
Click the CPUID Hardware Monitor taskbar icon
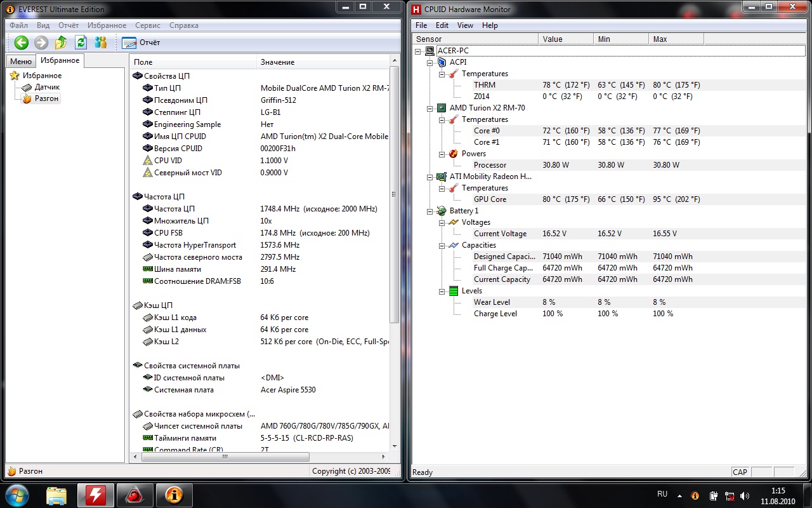tap(96, 494)
